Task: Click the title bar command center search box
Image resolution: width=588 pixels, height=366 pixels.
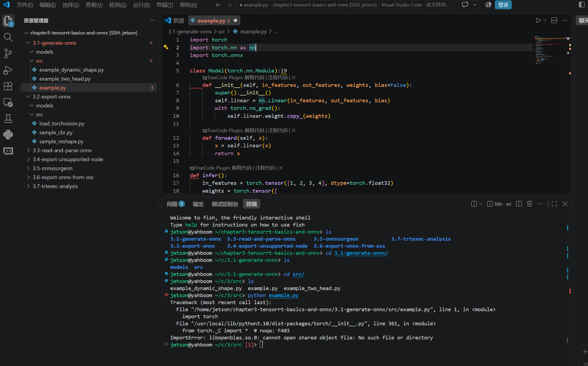Action: tap(346, 5)
